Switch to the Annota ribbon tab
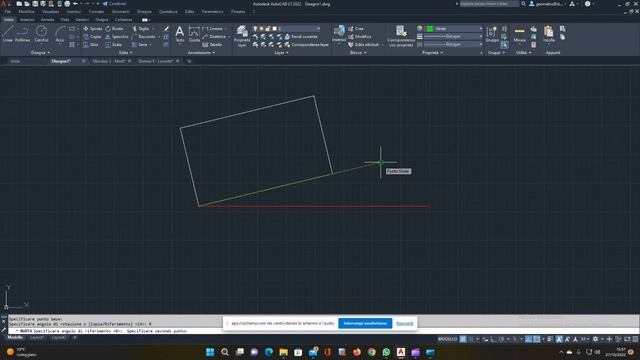This screenshot has width=640, height=360. click(47, 20)
